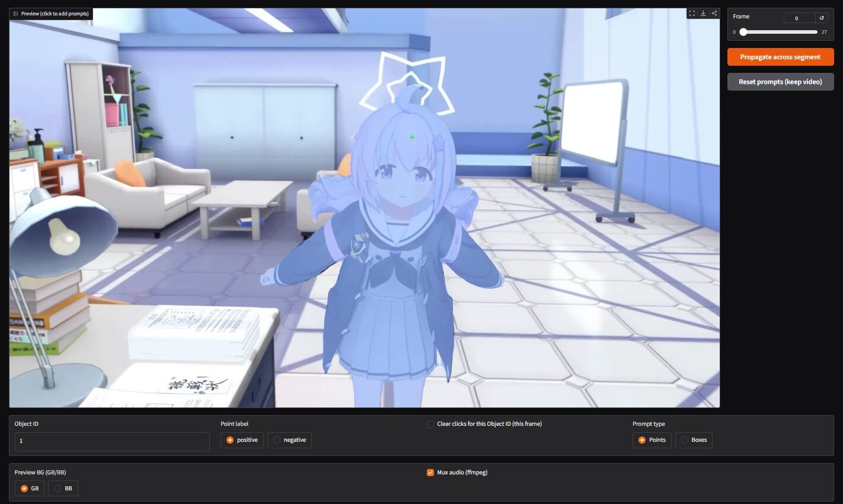This screenshot has height=504, width=843.
Task: Click the Frame number input box
Action: coord(799,18)
